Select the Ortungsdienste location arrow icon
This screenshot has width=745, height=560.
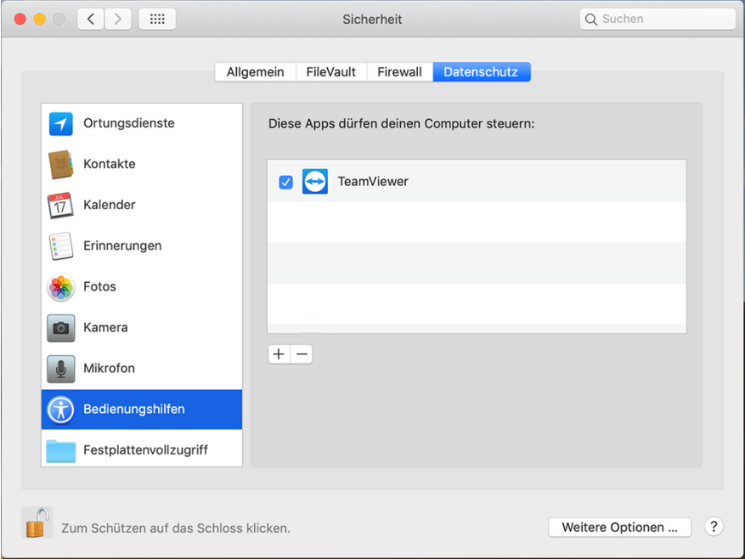coord(61,123)
